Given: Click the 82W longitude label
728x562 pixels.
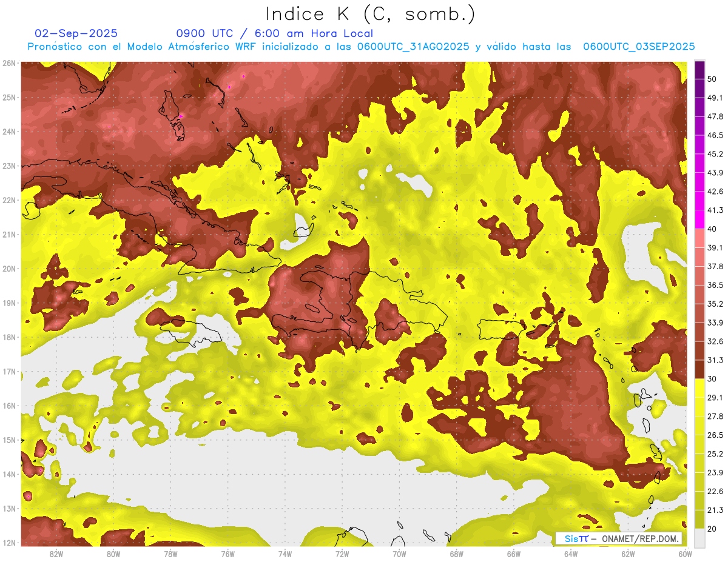Looking at the screenshot, I should tap(56, 554).
